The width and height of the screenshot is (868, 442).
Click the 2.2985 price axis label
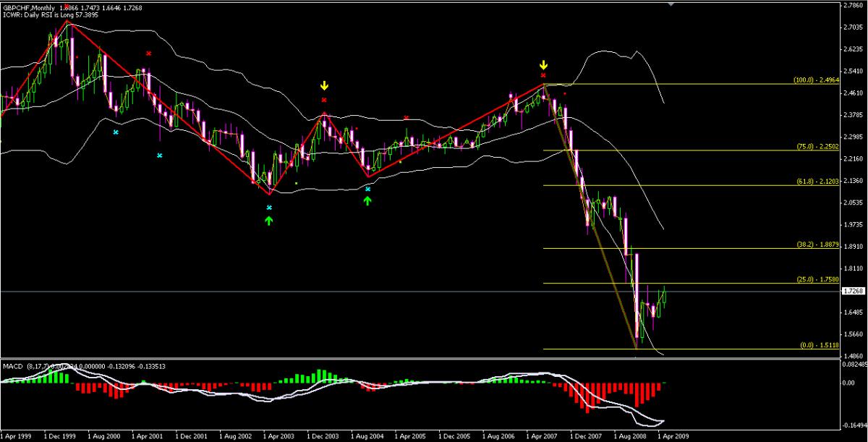click(854, 137)
